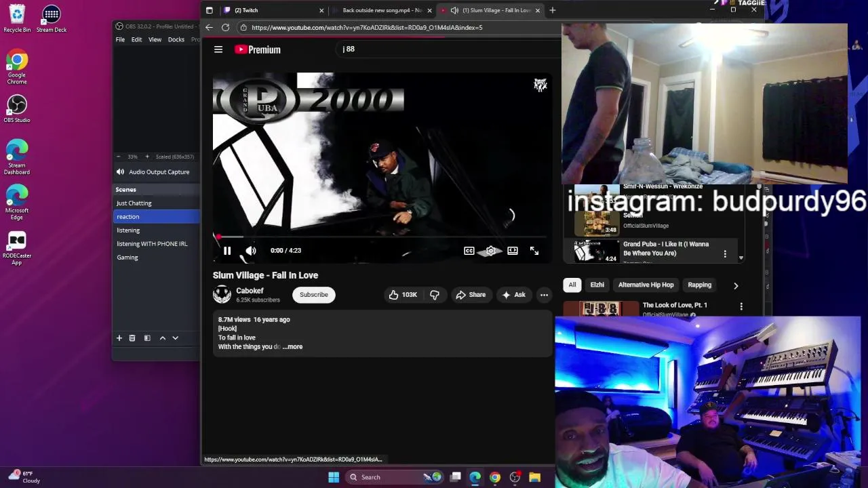The width and height of the screenshot is (868, 488).
Task: Zoom in the OBS preview
Action: pyautogui.click(x=147, y=157)
